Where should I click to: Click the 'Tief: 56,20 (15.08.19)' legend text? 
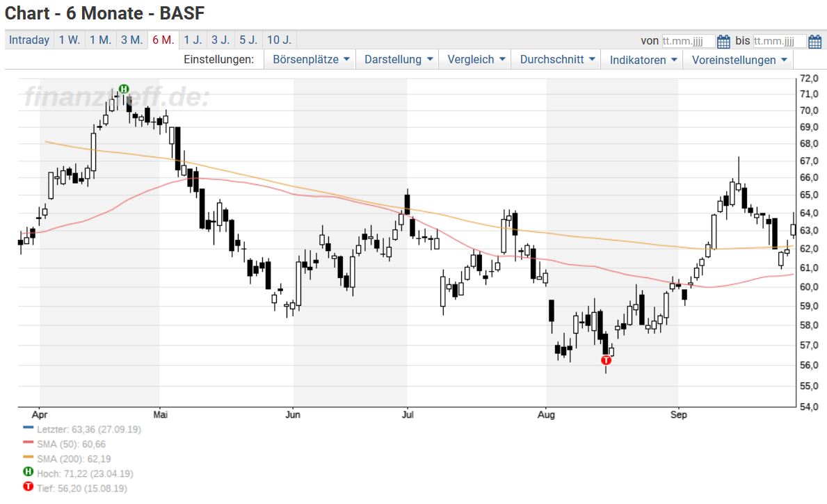coord(82,488)
